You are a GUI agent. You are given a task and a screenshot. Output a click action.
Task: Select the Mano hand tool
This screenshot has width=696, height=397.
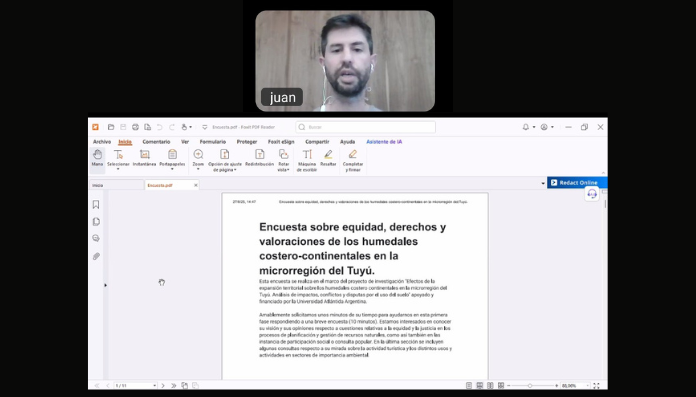tap(97, 159)
